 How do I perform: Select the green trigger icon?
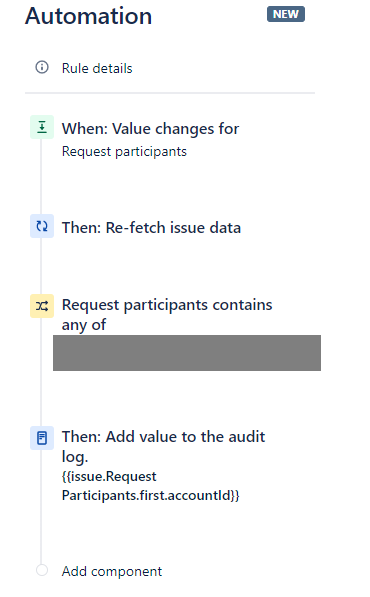[42, 127]
